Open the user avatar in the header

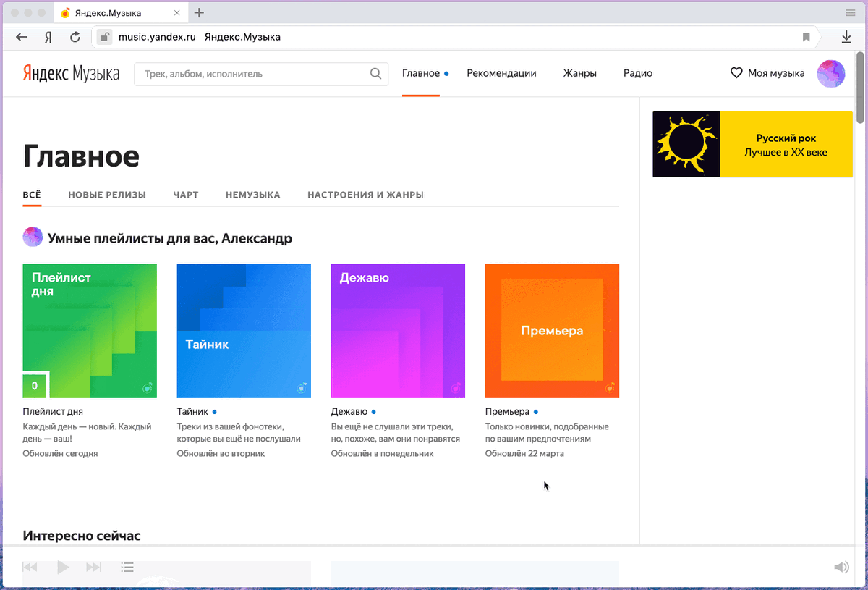coord(831,74)
